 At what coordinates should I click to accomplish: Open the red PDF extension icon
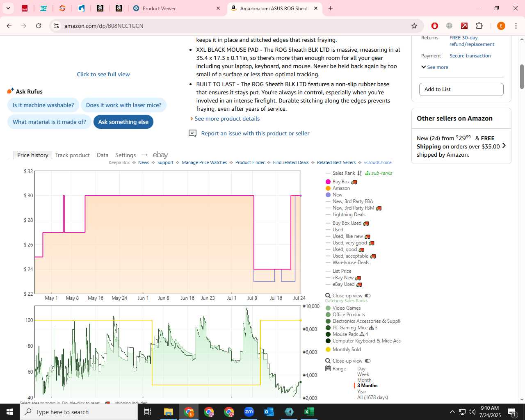pos(464,26)
